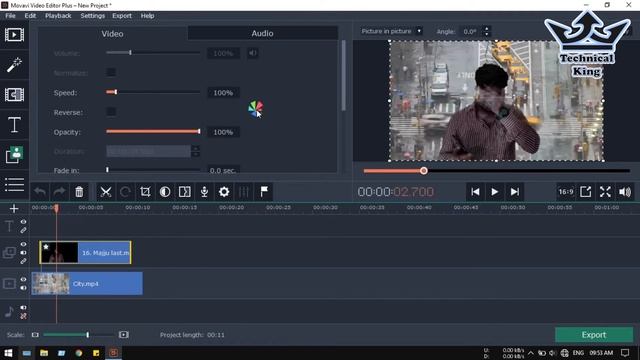
Task: Hide the main video track eye icon
Action: tap(23, 279)
